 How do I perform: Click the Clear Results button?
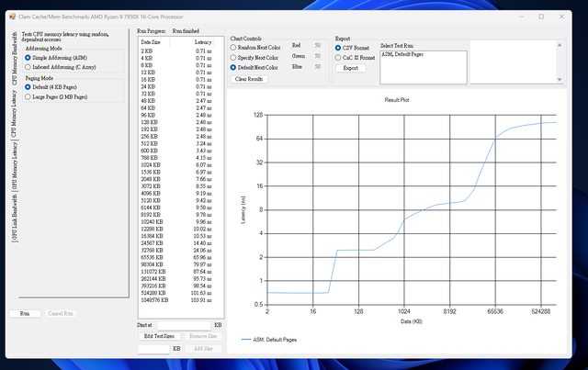[248, 79]
